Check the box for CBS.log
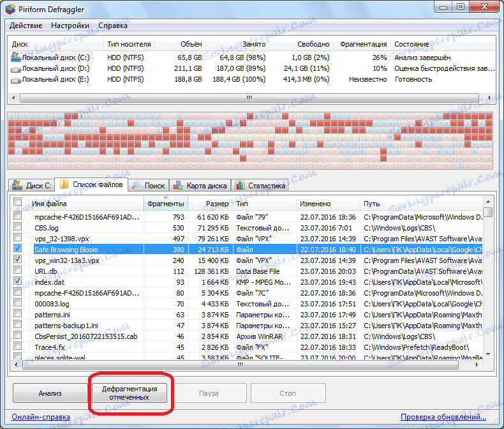Viewport: 504px width, 429px height. [x=18, y=227]
